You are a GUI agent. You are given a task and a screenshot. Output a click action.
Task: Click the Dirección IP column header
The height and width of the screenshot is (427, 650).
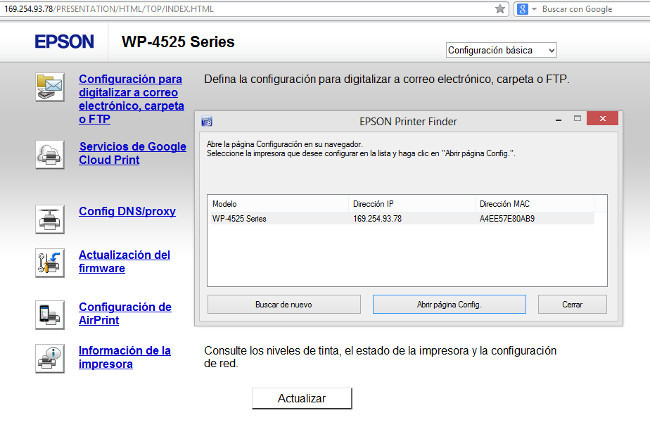point(412,204)
